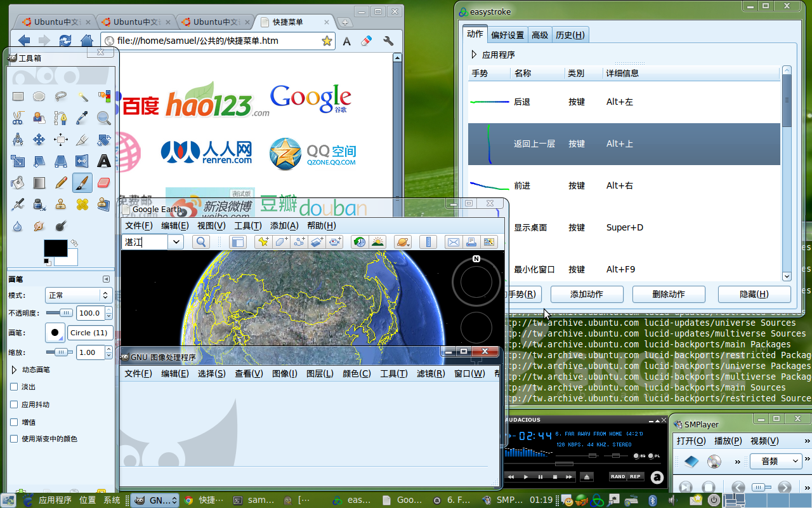Image resolution: width=812 pixels, height=508 pixels.
Task: Select the Zoom magnifier tool in toolbox
Action: tap(104, 118)
